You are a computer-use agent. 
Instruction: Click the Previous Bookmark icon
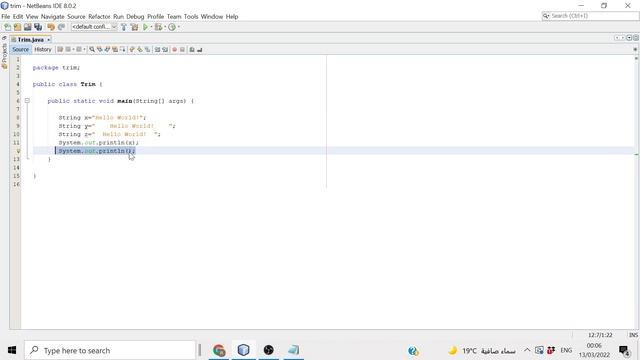pyautogui.click(x=132, y=49)
